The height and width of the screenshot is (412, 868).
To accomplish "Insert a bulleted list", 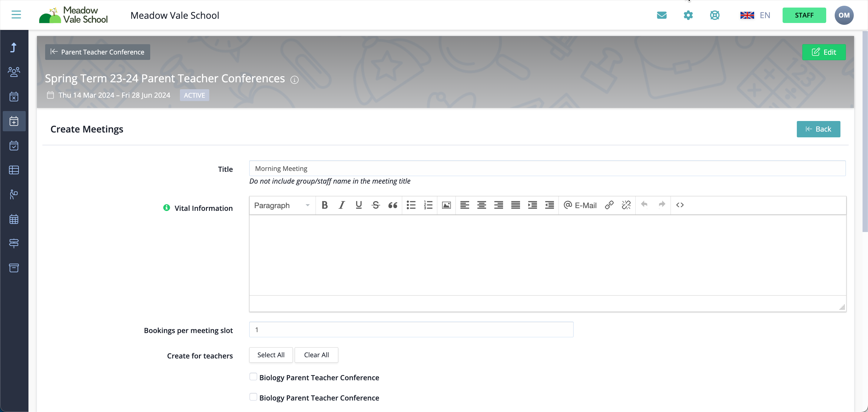I will [x=411, y=205].
